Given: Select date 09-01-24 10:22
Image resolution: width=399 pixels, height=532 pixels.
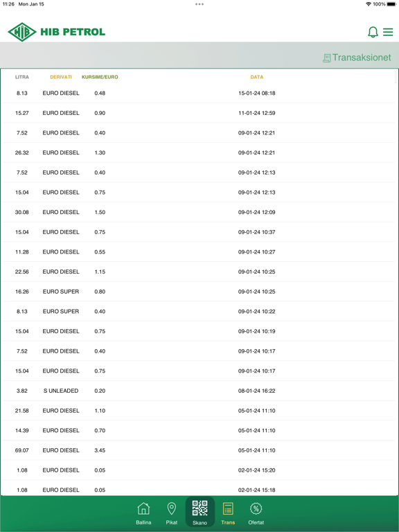Looking at the screenshot, I should (257, 312).
